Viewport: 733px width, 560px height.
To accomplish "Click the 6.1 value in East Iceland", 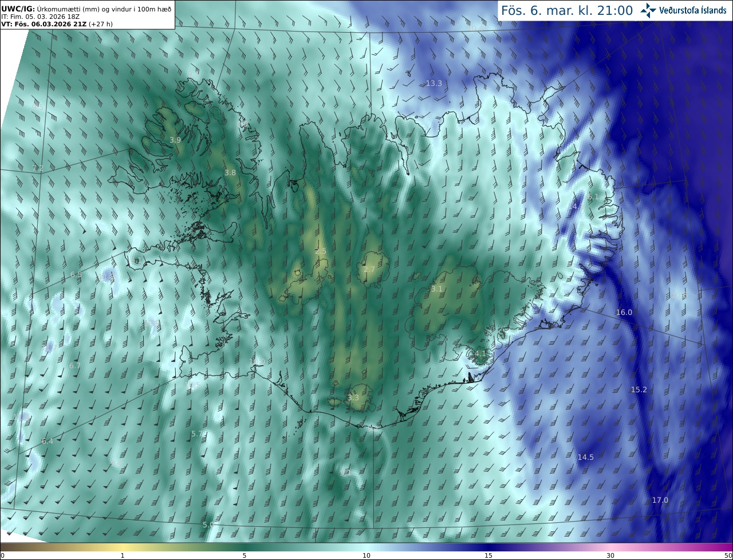I will pyautogui.click(x=593, y=196).
